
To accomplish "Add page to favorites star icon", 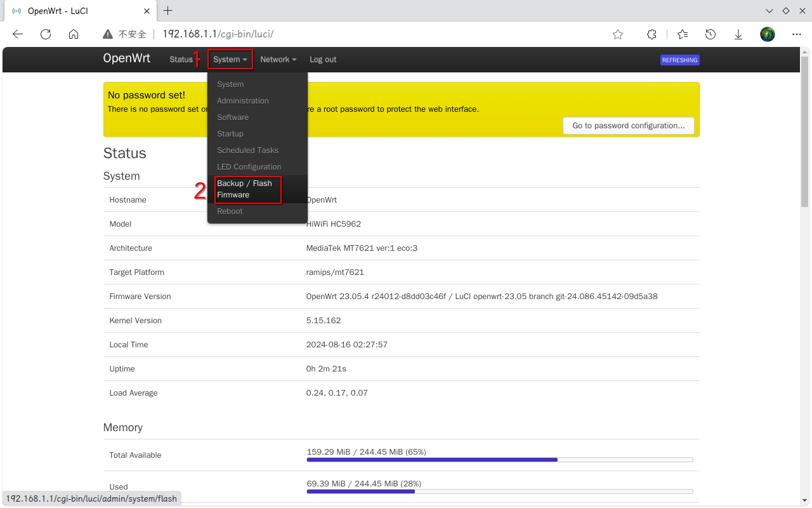I will point(618,34).
